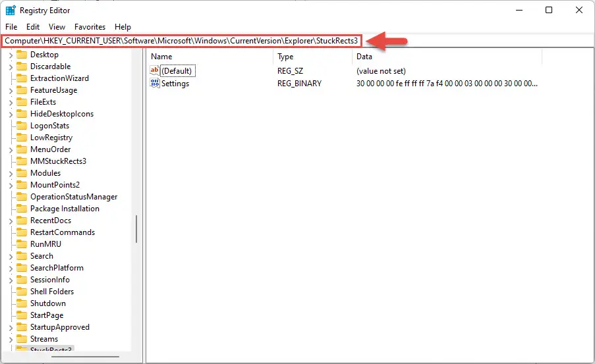The height and width of the screenshot is (364, 595).
Task: Select the FeatureUsage folder icon
Action: (x=22, y=90)
